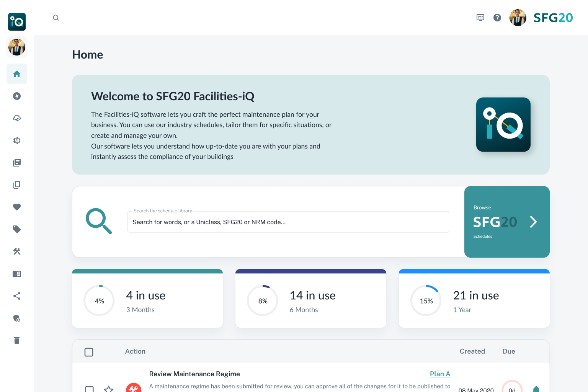Viewport: 588px width, 392px height.
Task: Open the share icon in sidebar
Action: (17, 296)
